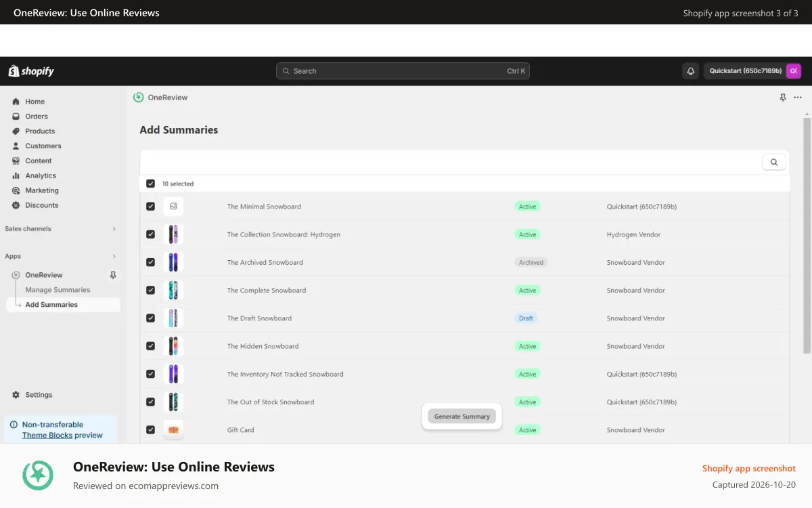This screenshot has height=508, width=812.
Task: Uncheck the Gift Card checkbox
Action: coord(150,429)
